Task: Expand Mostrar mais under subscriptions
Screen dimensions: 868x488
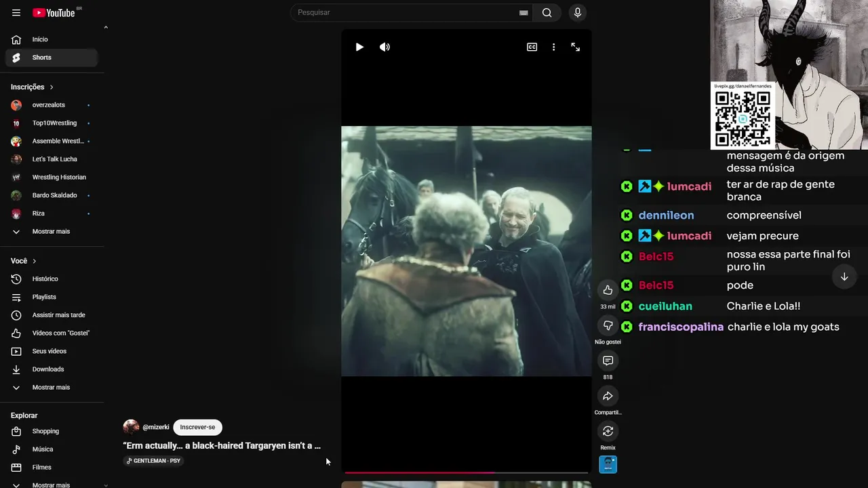Action: [x=52, y=232]
